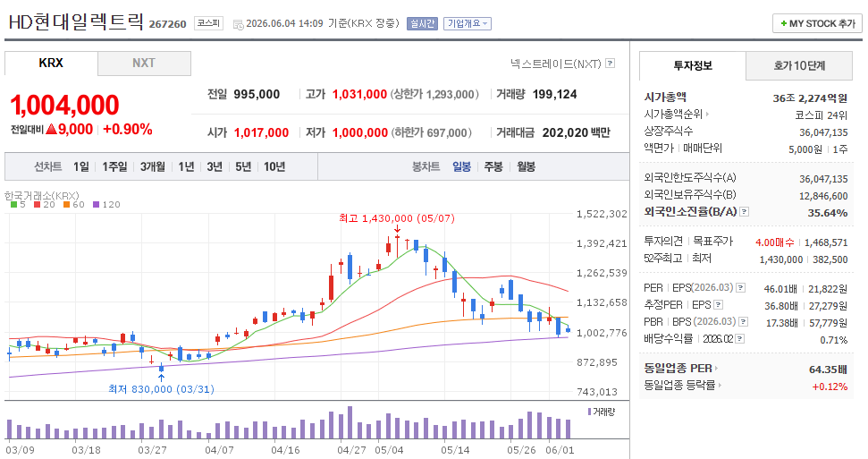Select 10년 line chart period
This screenshot has height=459, width=868.
[274, 166]
